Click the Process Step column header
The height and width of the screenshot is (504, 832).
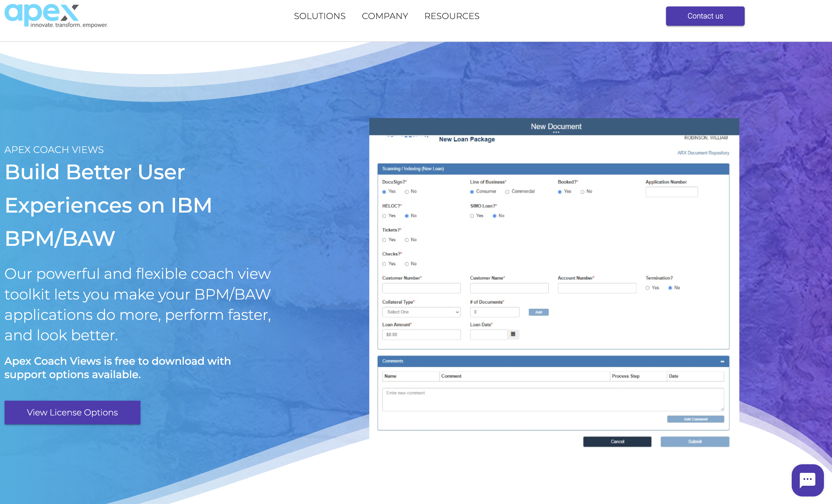pos(638,376)
